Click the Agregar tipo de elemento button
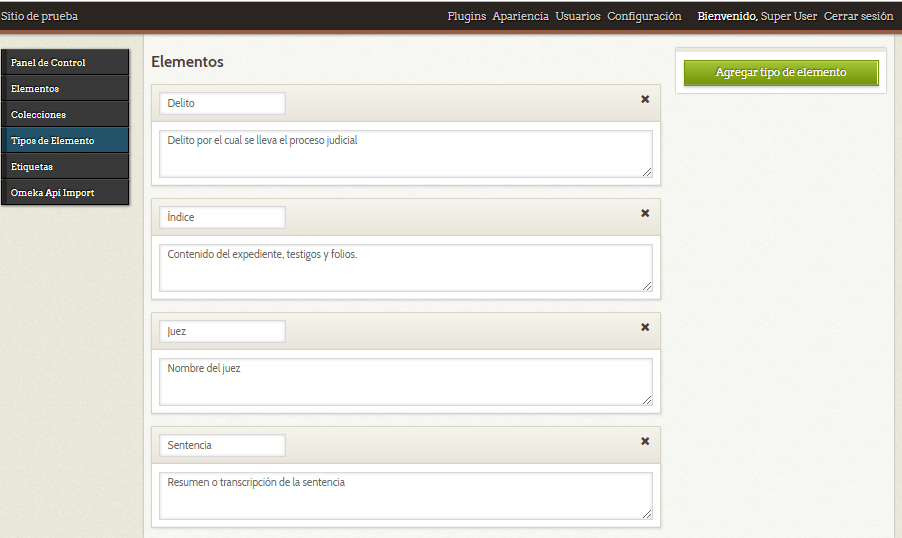Viewport: 902px width, 538px height. [780, 73]
